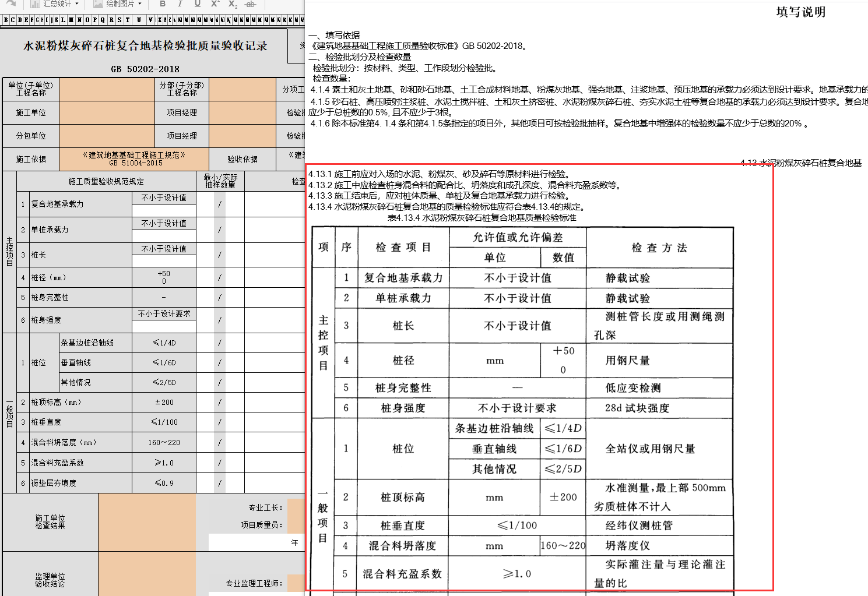Viewport: 868px width, 596px height.
Task: Apply superscript X² formatting
Action: (215, 3)
